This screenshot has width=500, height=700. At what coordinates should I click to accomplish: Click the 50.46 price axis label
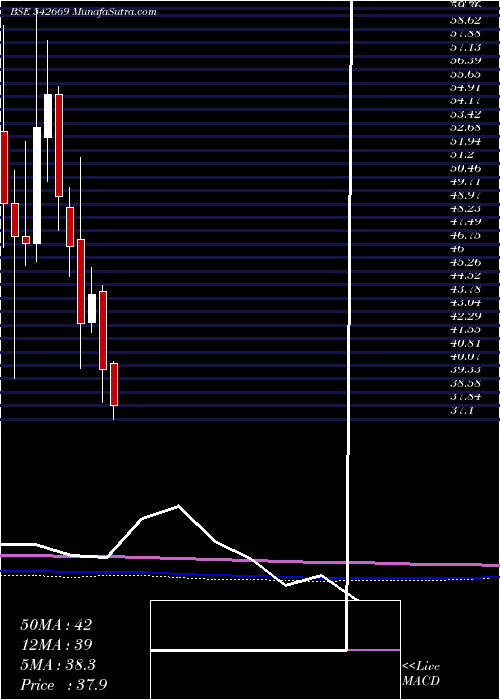[465, 168]
